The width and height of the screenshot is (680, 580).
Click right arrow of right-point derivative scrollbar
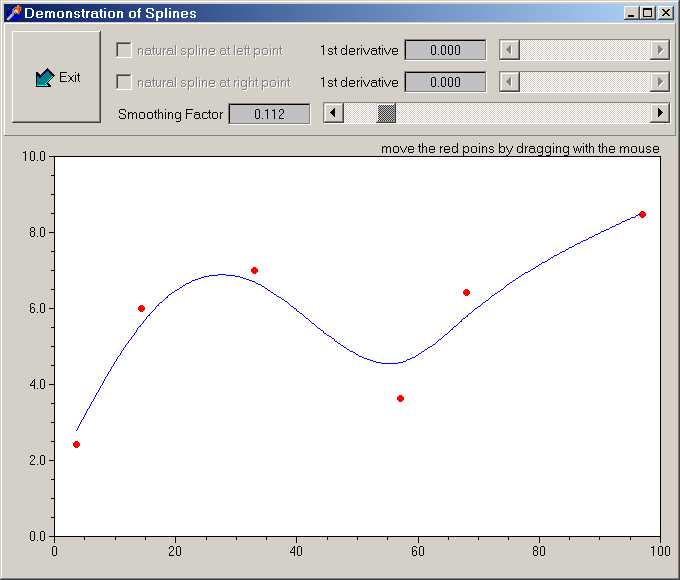click(659, 82)
